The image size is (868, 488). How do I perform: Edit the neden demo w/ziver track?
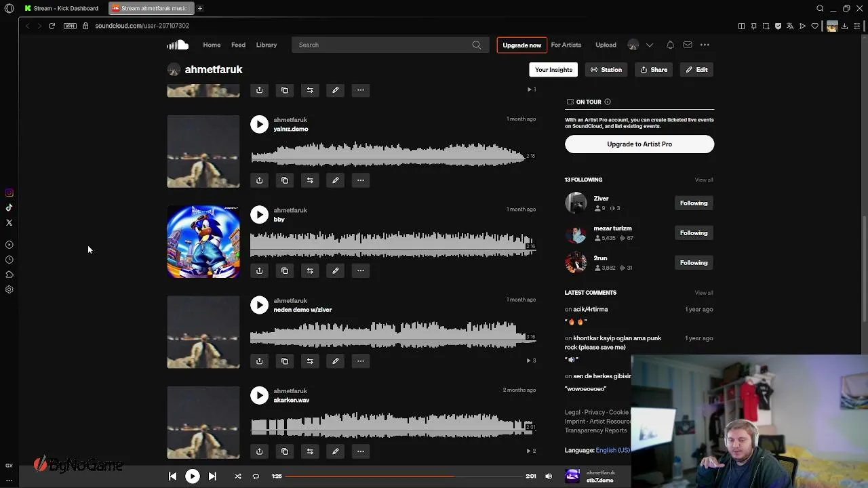point(335,361)
